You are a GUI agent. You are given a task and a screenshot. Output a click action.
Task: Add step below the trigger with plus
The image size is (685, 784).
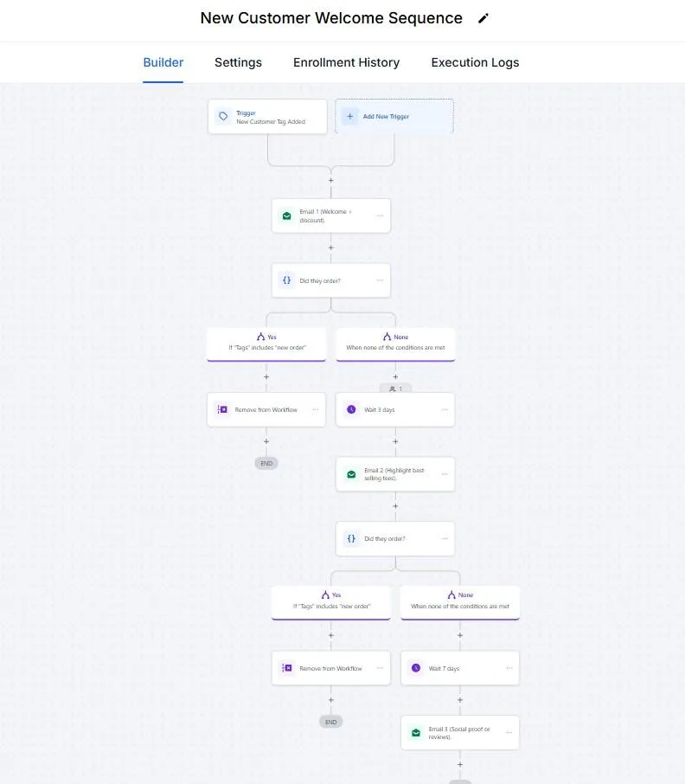330,181
